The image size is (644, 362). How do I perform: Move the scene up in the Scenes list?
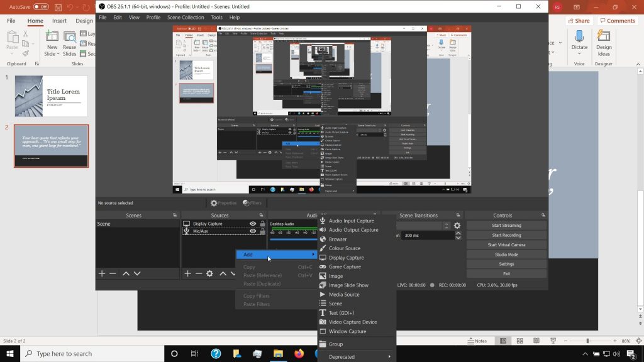point(126,273)
